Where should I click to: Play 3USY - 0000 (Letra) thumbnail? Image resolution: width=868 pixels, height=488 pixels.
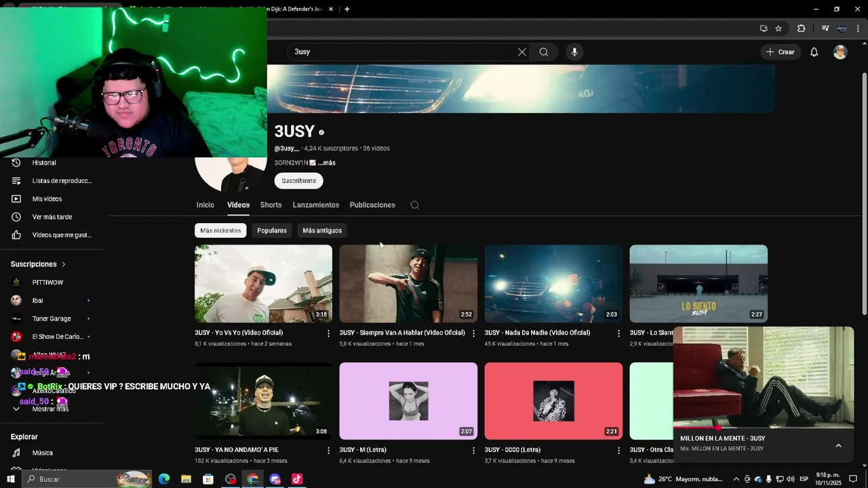click(553, 401)
